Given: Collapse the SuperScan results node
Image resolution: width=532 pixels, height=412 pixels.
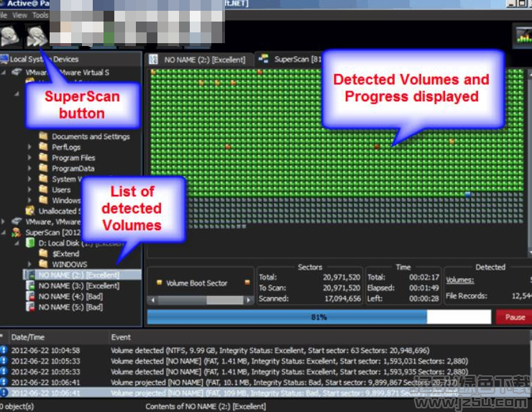Looking at the screenshot, I should [x=4, y=232].
